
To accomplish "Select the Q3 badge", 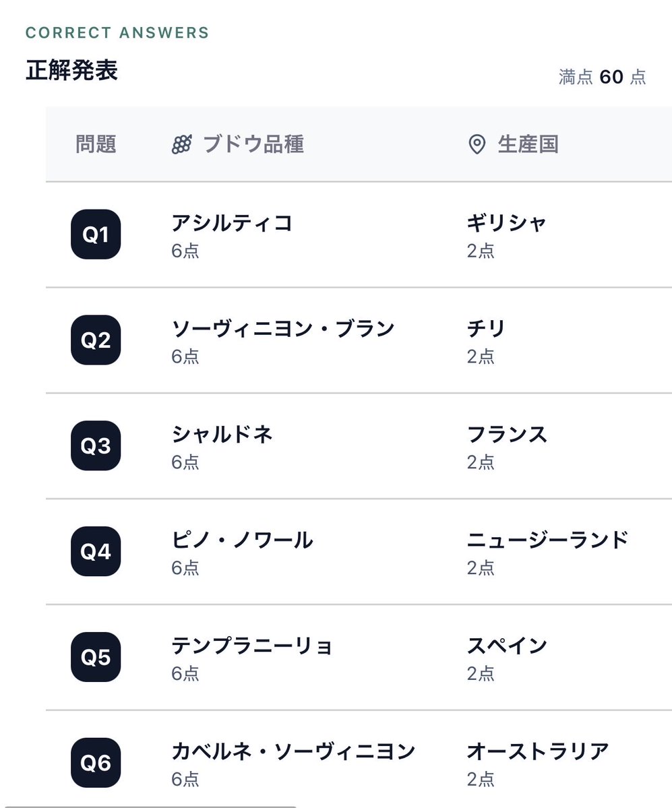I will tap(96, 445).
